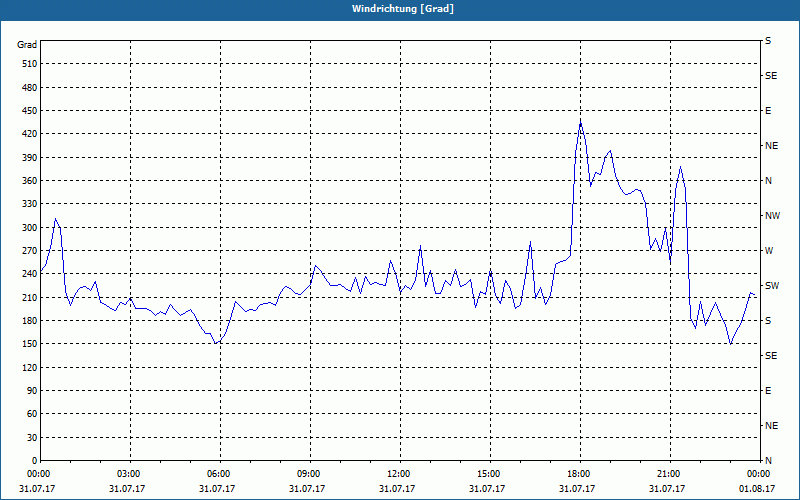This screenshot has width=800, height=500.
Task: Click the date label 01.08.17
Action: point(757,488)
